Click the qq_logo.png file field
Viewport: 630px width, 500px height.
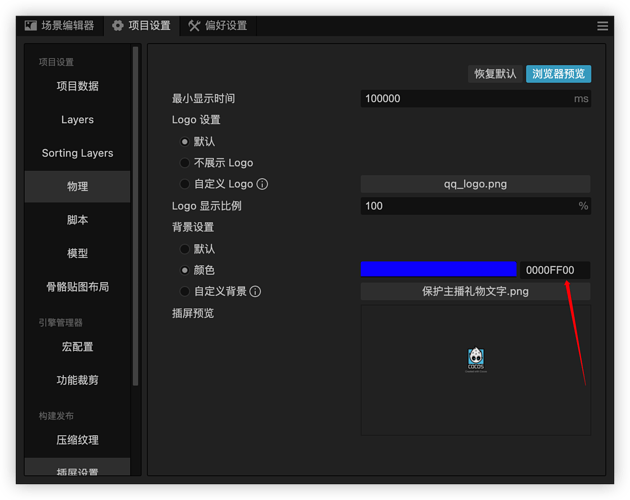[475, 184]
